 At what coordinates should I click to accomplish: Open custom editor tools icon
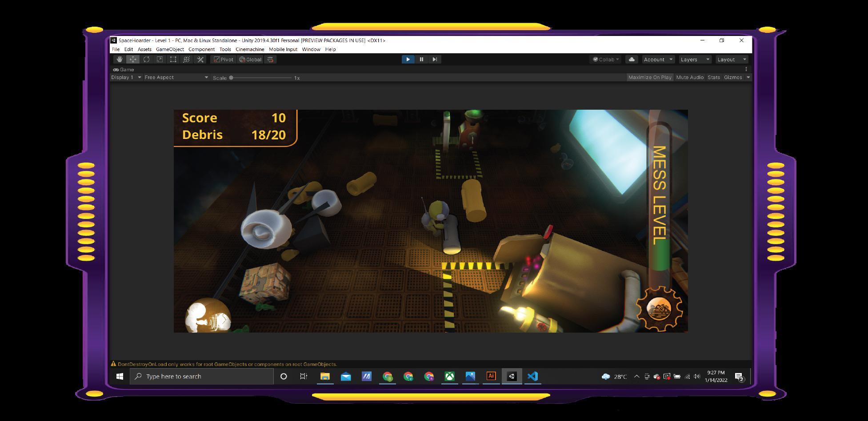point(200,60)
